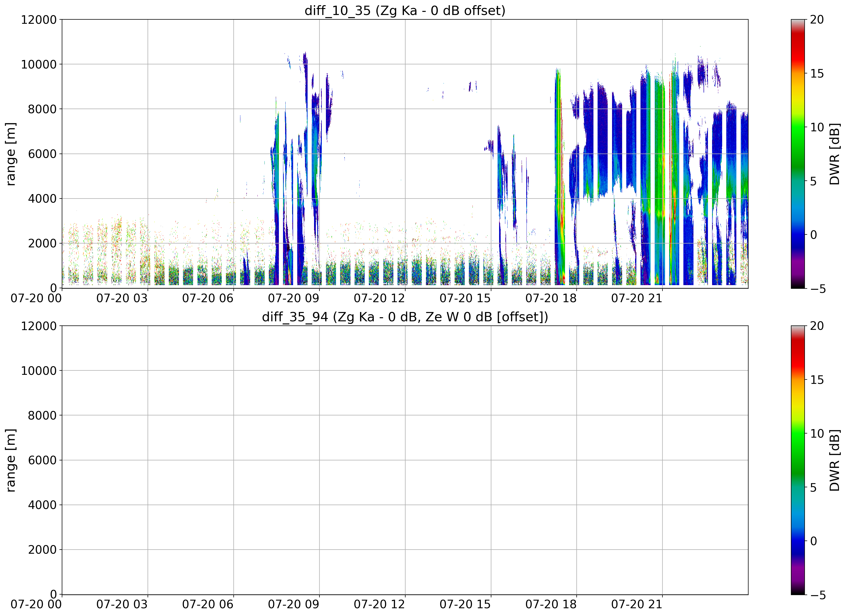The image size is (847, 616).
Task: Select 07-20 15 x-tick under diff_35_94 plot
Action: [x=465, y=604]
